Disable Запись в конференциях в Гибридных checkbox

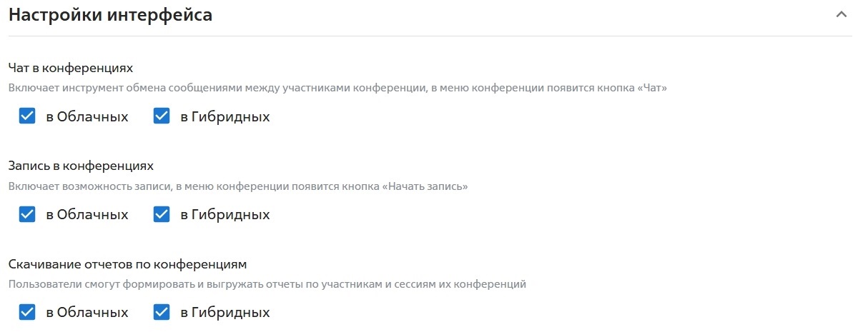pos(162,214)
